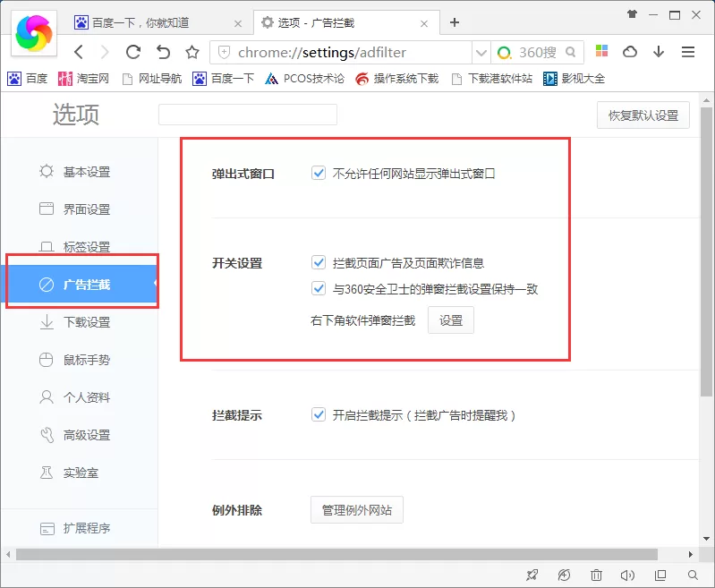Open 标签设置 in sidebar
The width and height of the screenshot is (715, 588).
point(80,246)
